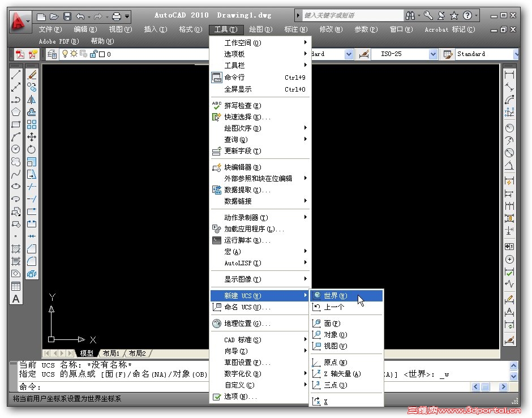Screen dimensions: 532x418
Task: Select the Line draw tool
Action: coord(16,75)
